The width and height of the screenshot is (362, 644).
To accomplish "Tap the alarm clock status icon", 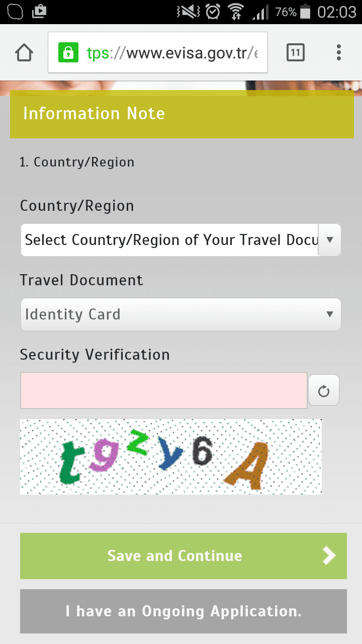I will click(x=213, y=12).
